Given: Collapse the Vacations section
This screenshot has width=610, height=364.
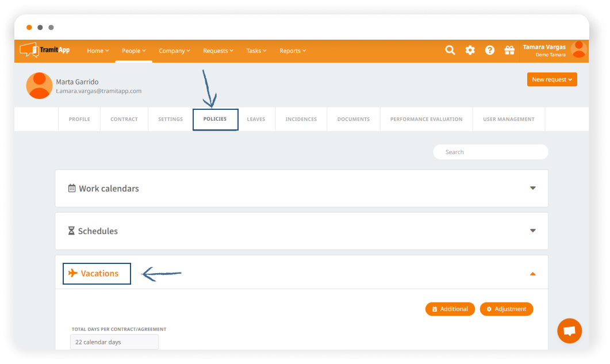Looking at the screenshot, I should (x=532, y=274).
